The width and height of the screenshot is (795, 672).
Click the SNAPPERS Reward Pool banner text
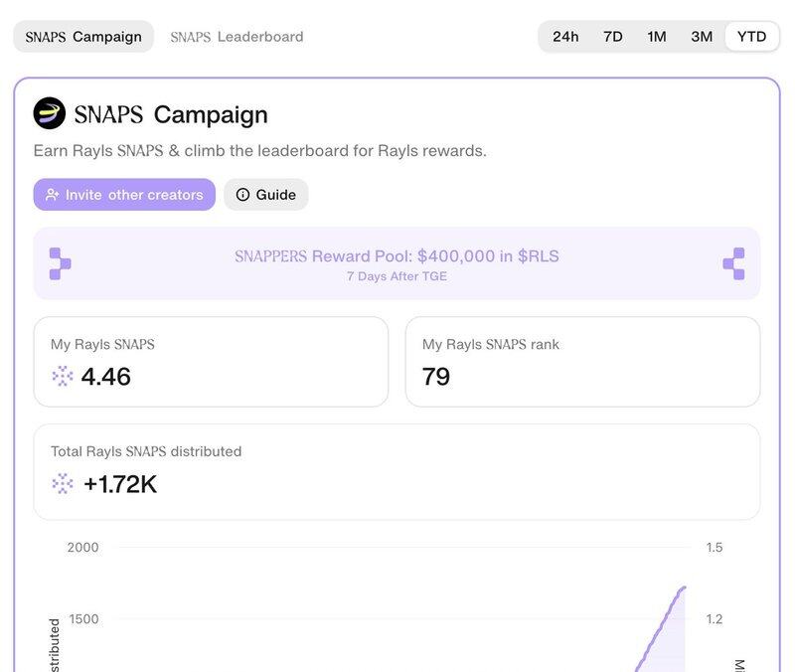pos(397,256)
